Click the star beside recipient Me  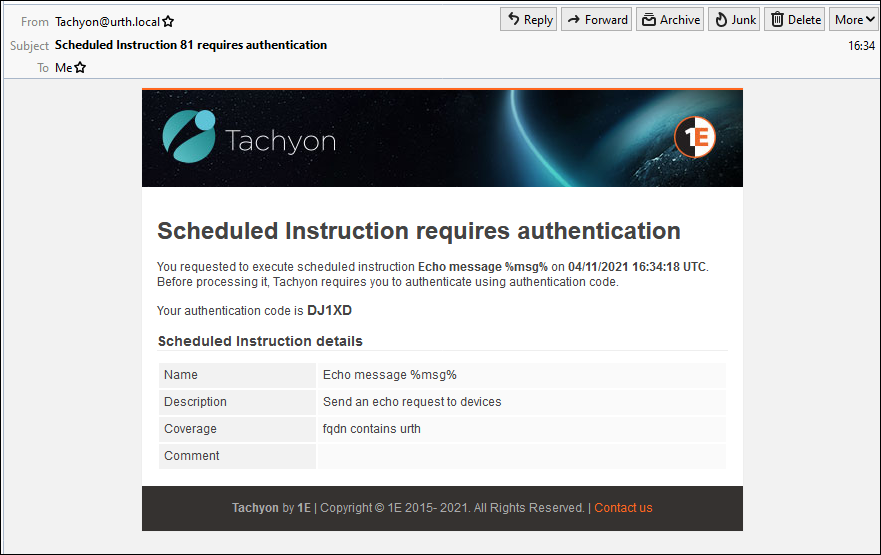[x=80, y=68]
